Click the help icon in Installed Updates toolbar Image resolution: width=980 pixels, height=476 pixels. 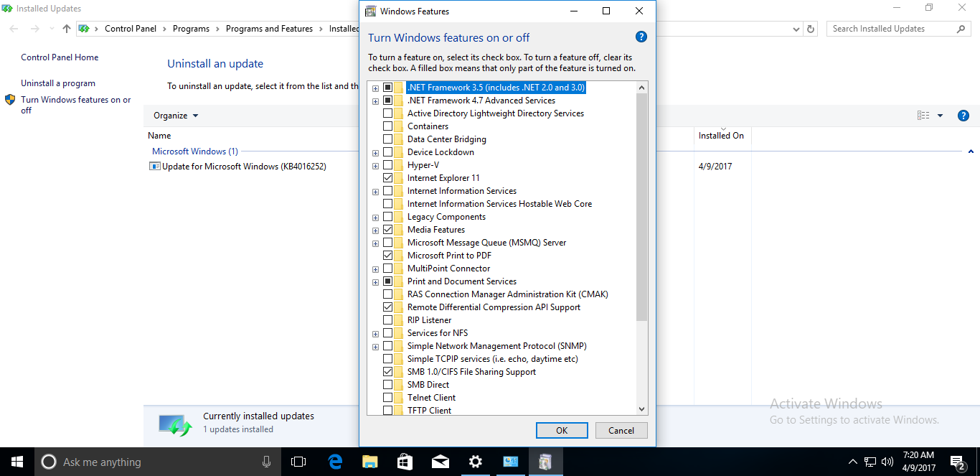[x=963, y=116]
